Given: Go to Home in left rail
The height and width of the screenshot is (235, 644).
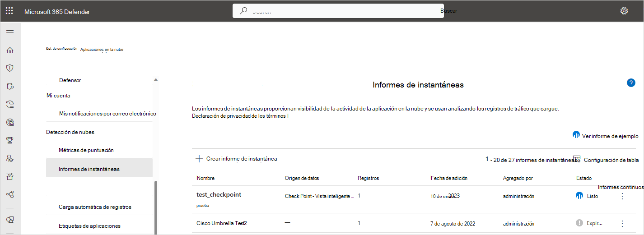Looking at the screenshot, I should click(9, 51).
